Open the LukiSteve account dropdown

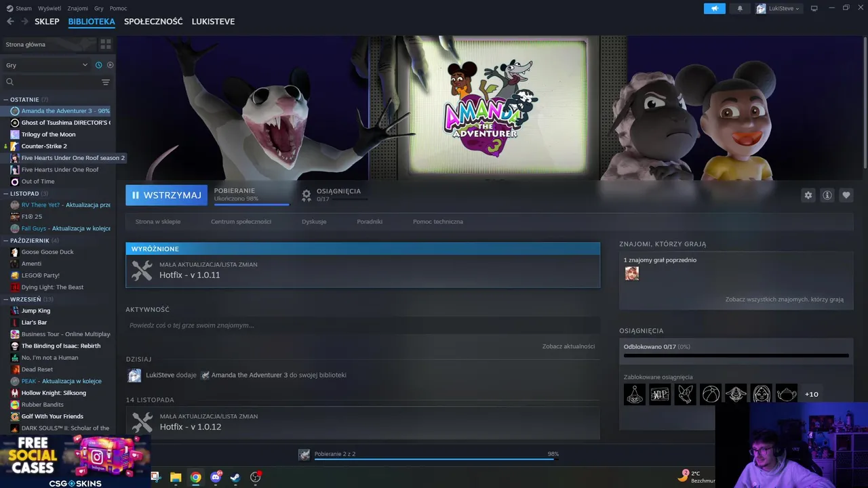click(778, 8)
